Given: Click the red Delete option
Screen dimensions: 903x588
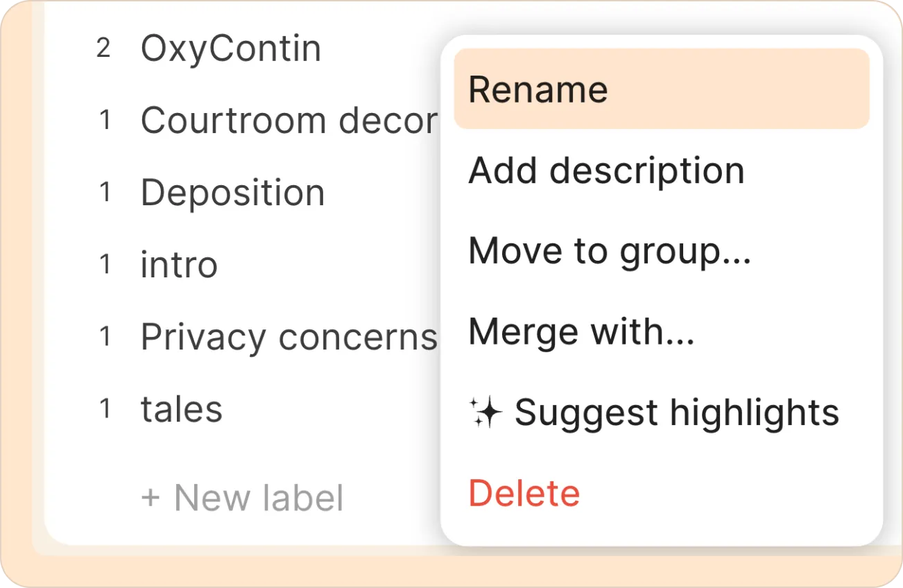Looking at the screenshot, I should coord(524,493).
